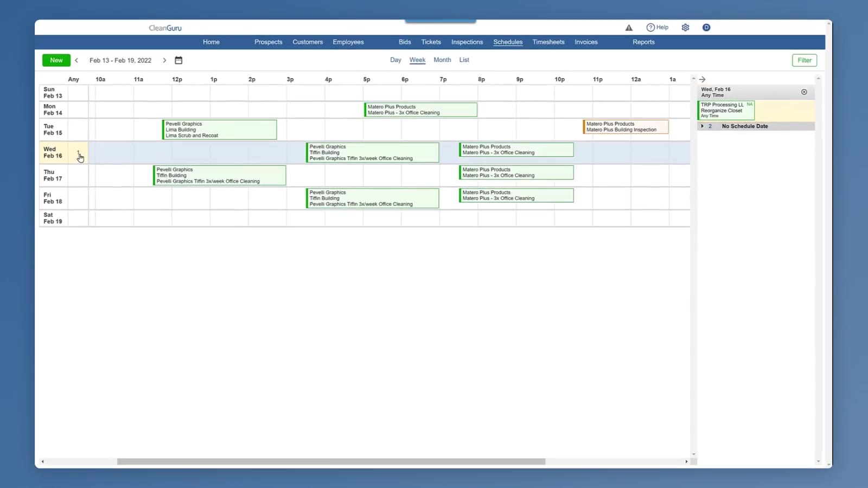The height and width of the screenshot is (488, 868).
Task: Open the Reports menu
Action: pos(643,42)
